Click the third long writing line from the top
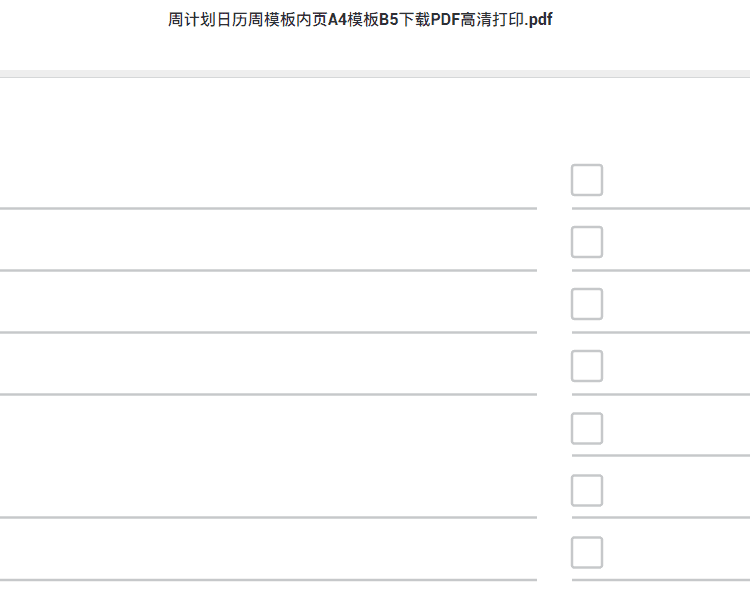The height and width of the screenshot is (590, 750). 268,332
